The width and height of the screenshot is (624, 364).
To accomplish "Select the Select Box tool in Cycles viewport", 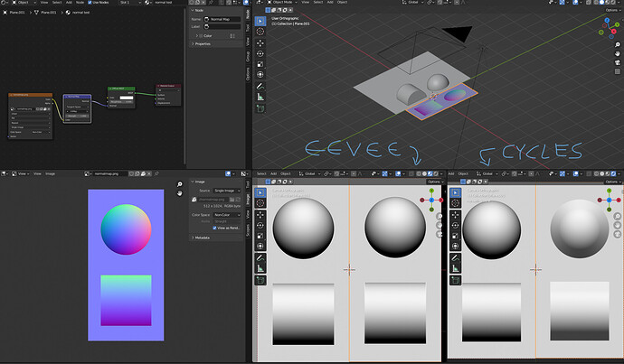I will click(455, 192).
